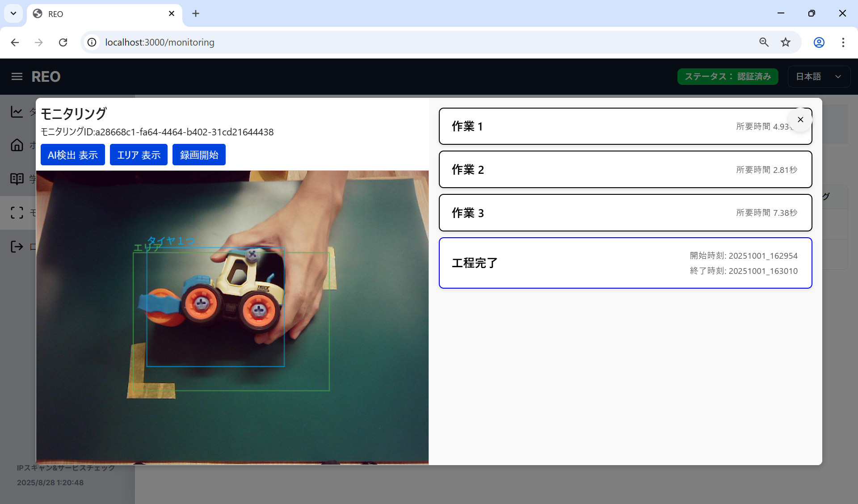
Task: Click the chart line sidebar icon
Action: (x=17, y=112)
